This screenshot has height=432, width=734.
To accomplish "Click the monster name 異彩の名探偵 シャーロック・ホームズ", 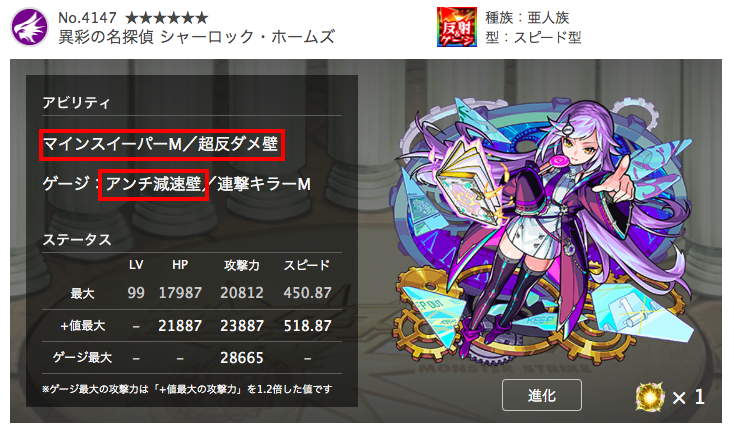I will (197, 37).
